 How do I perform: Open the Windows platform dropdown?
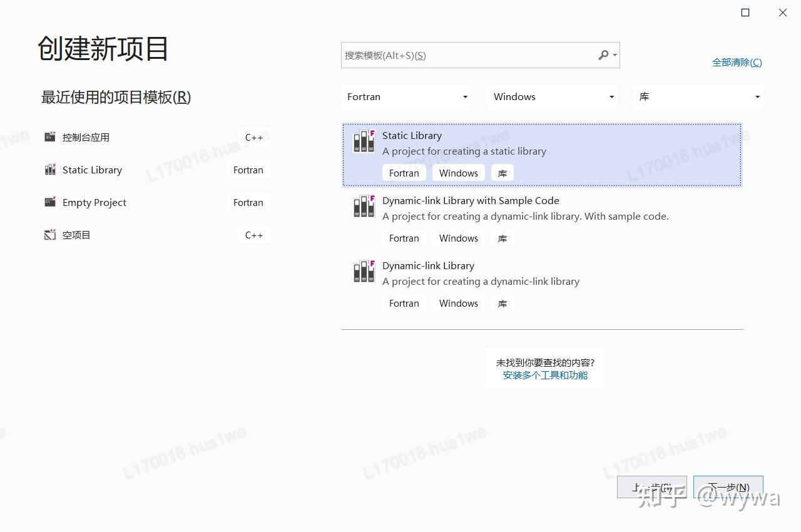[553, 96]
